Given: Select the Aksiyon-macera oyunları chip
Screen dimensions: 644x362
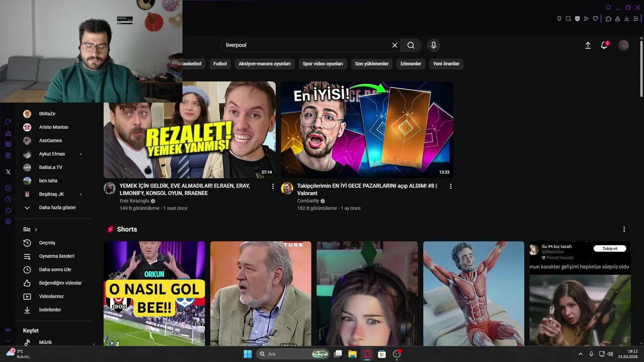Looking at the screenshot, I should (x=265, y=64).
